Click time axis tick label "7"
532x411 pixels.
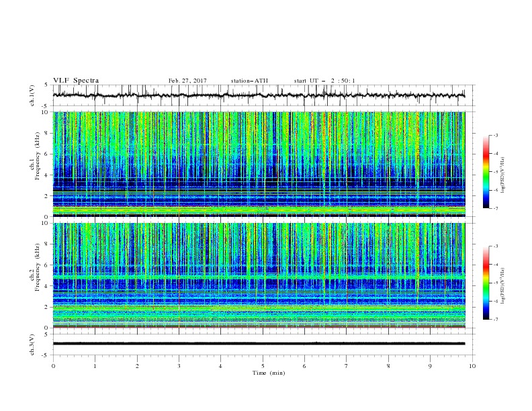click(347, 366)
